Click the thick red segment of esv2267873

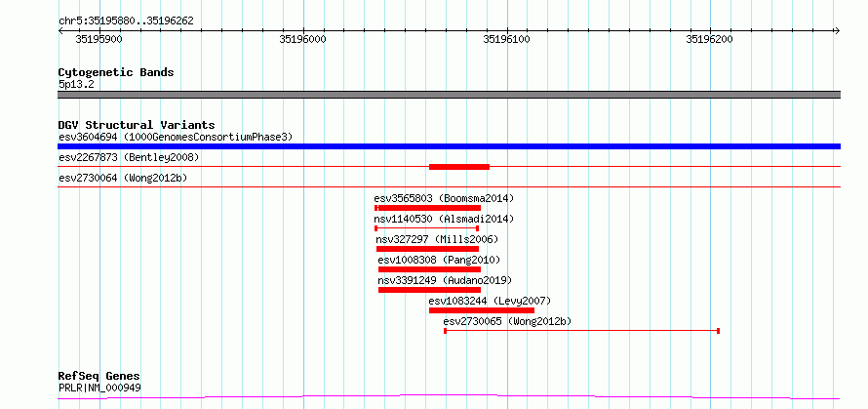pos(459,167)
